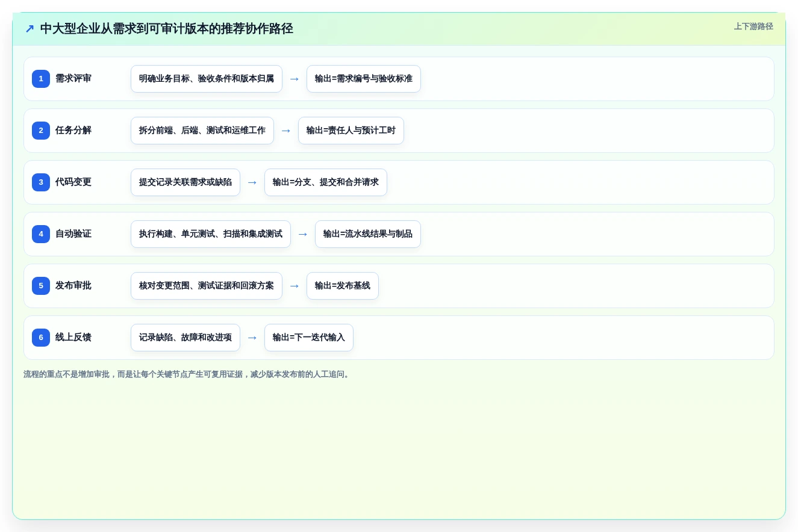Click the arrow in the 线上反馈 row
The image size is (798, 532).
tap(252, 338)
